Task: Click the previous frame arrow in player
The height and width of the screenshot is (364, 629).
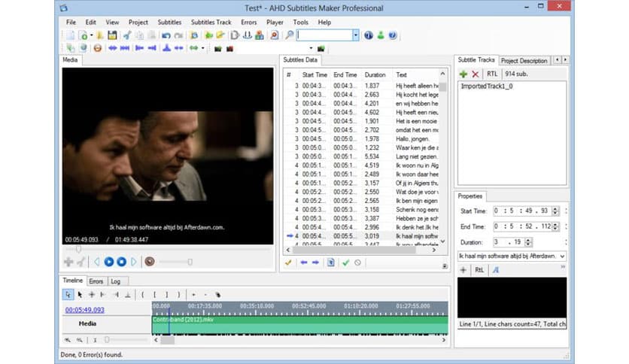Action: 96,262
